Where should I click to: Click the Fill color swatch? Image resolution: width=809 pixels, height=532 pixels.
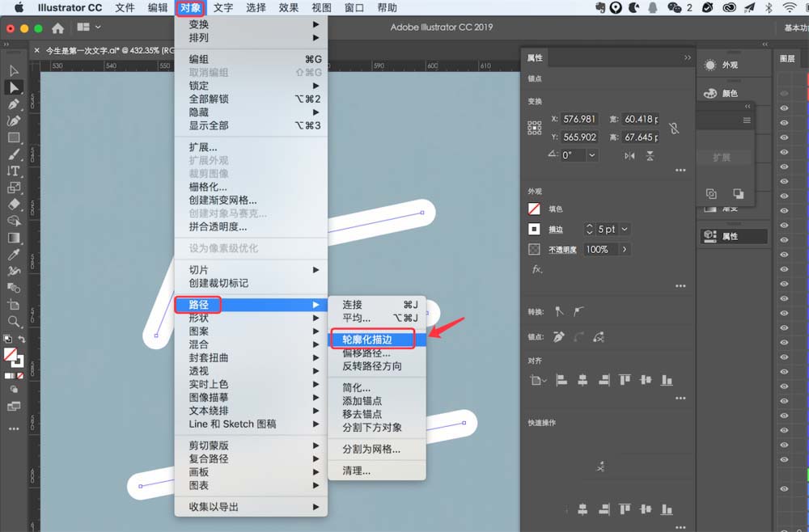tap(534, 209)
